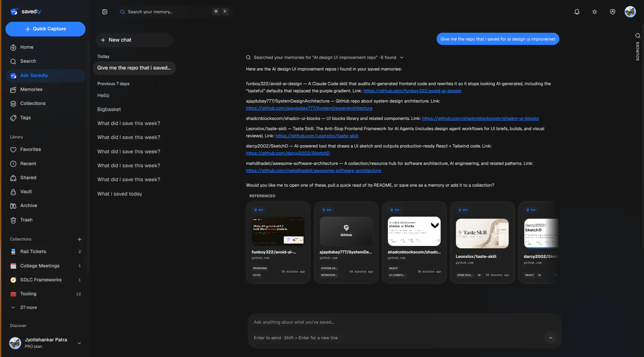Start a New chat
Screen dimensions: 644x357
134,40
